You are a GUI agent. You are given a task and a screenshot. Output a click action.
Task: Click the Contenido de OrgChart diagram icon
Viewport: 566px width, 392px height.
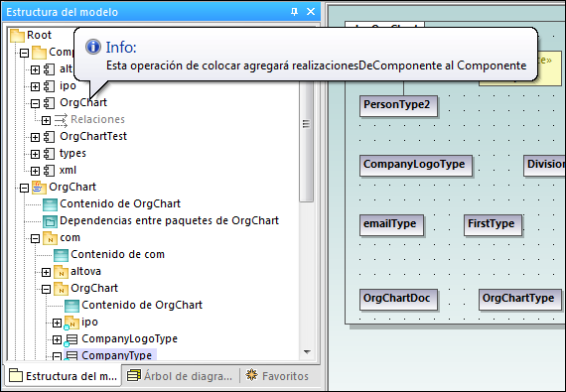50,204
